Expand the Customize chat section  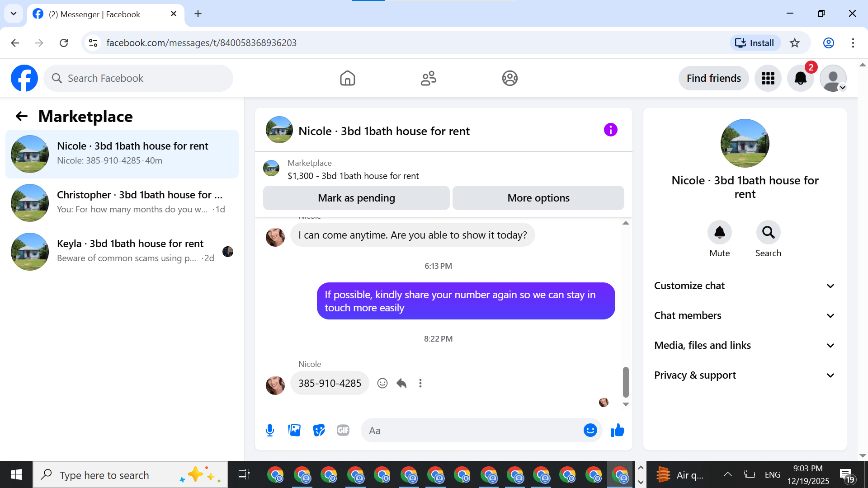tap(745, 286)
